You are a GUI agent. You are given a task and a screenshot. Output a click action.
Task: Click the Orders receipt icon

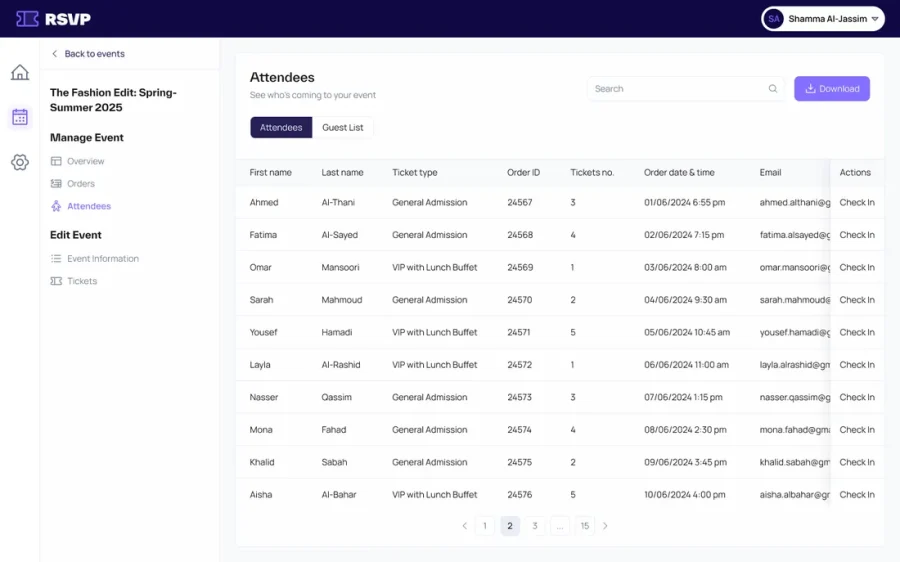(x=56, y=184)
